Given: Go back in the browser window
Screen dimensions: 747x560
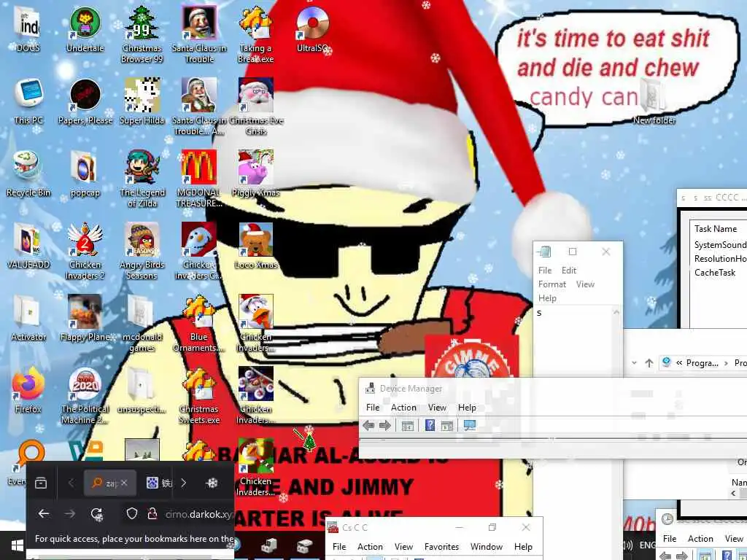Looking at the screenshot, I should pyautogui.click(x=44, y=513).
